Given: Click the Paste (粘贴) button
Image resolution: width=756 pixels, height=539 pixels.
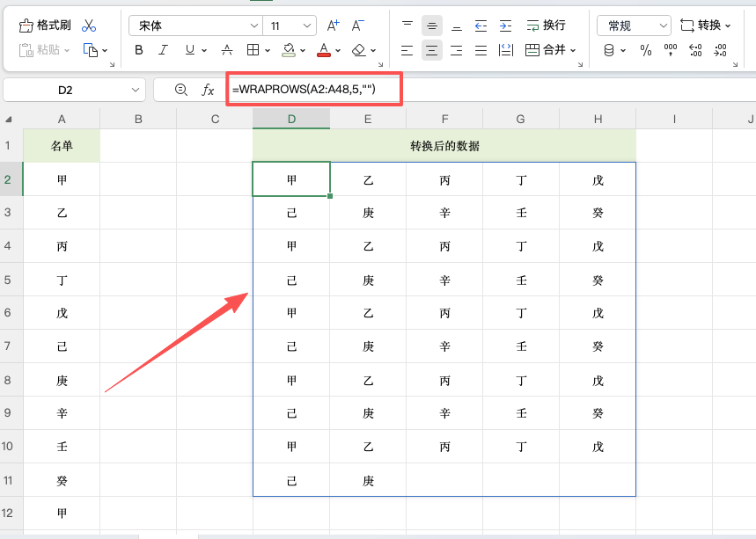Looking at the screenshot, I should coord(40,50).
